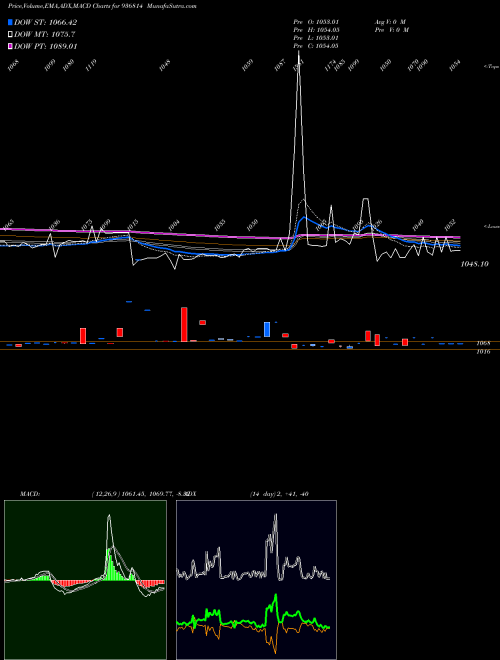The height and width of the screenshot is (660, 500).
Task: Click the Lows marker at right edge
Action: point(491,227)
